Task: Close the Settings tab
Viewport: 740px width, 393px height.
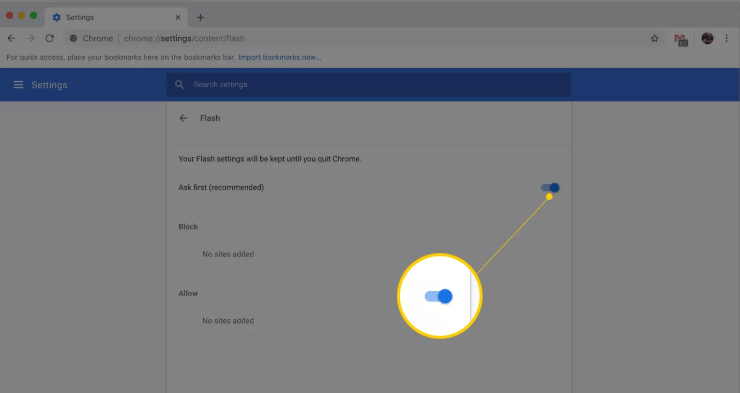Action: coord(178,17)
